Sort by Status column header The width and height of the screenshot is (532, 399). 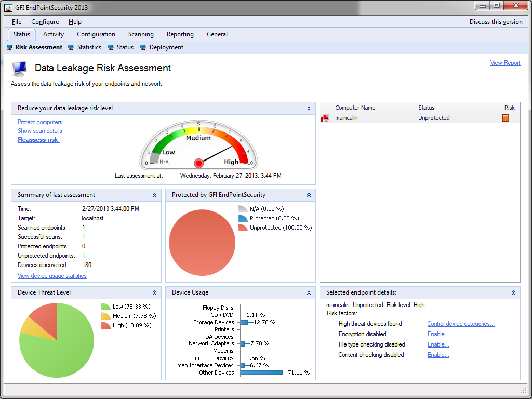click(458, 108)
